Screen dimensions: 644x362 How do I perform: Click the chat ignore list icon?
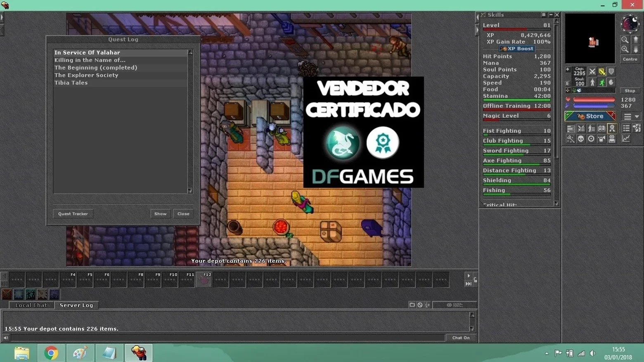click(x=420, y=305)
